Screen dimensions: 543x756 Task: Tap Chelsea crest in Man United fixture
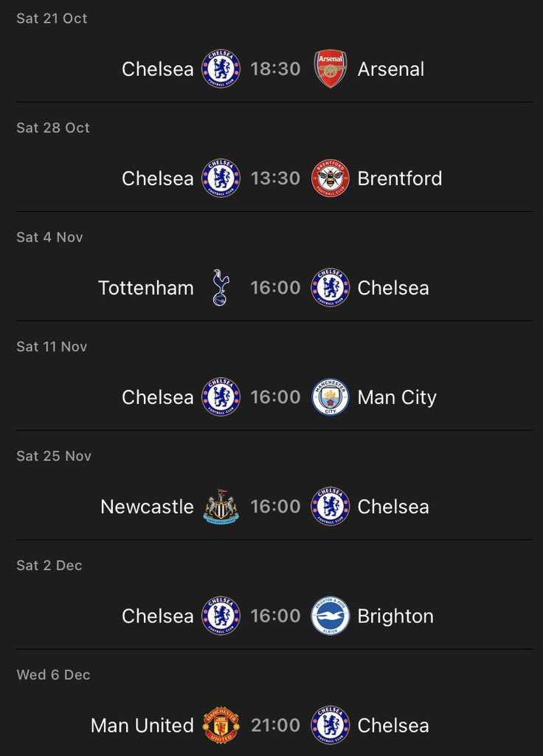(330, 726)
